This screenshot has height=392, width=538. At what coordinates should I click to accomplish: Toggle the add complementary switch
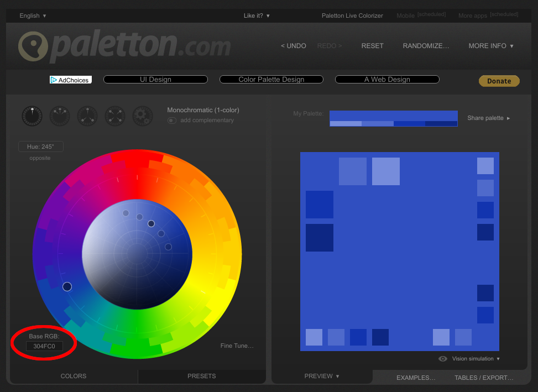click(171, 121)
